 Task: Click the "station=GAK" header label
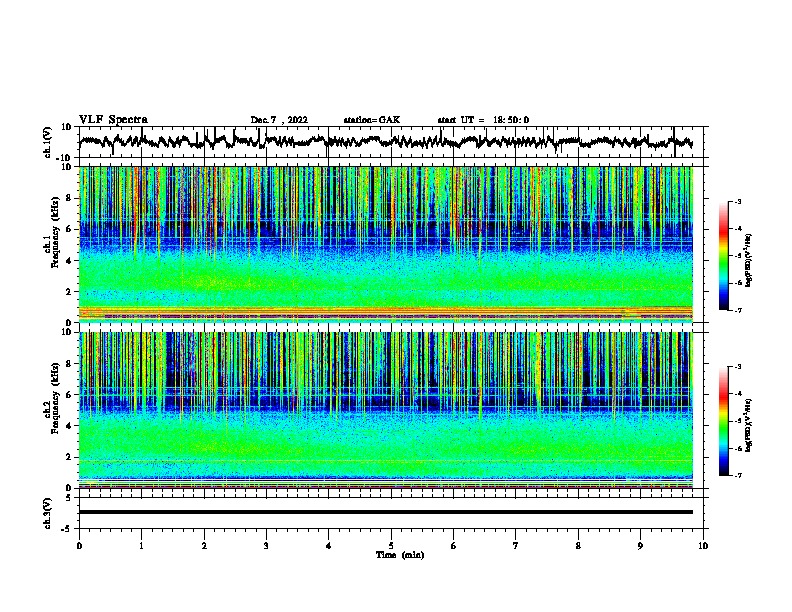point(372,120)
